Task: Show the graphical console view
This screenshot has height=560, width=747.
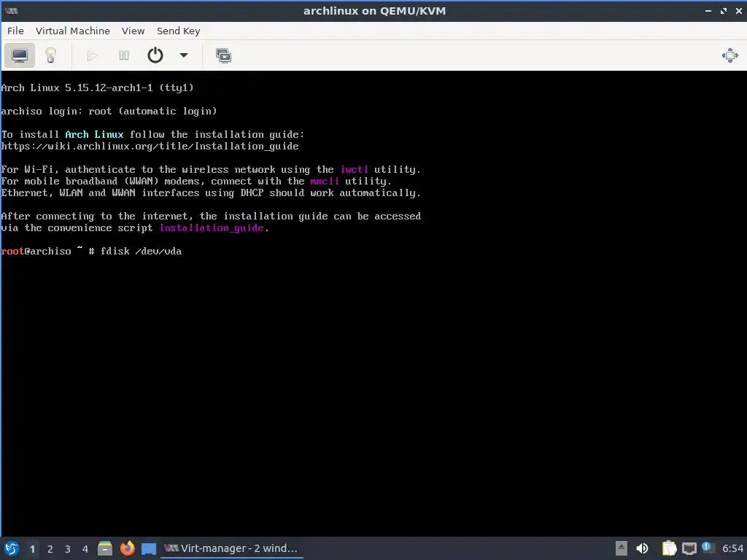Action: (20, 55)
